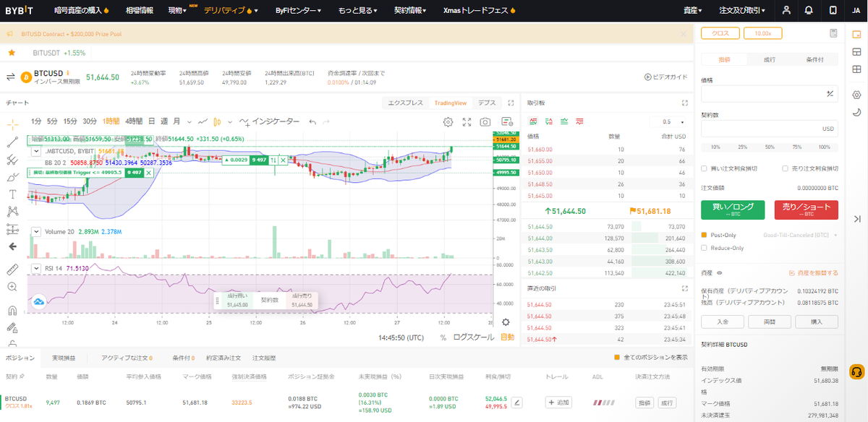Image resolution: width=868 pixels, height=422 pixels.
Task: Select the ruler measure tool
Action: point(12,269)
